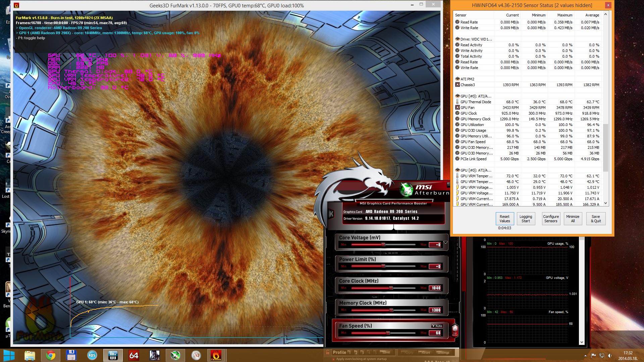Select the PCIe Link Speed sensor row

528,159
